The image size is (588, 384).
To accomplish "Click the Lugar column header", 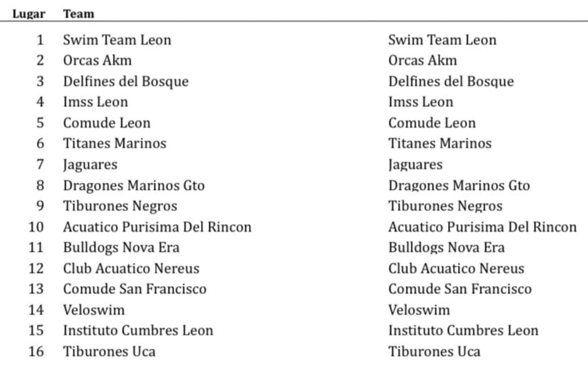I will coord(29,14).
